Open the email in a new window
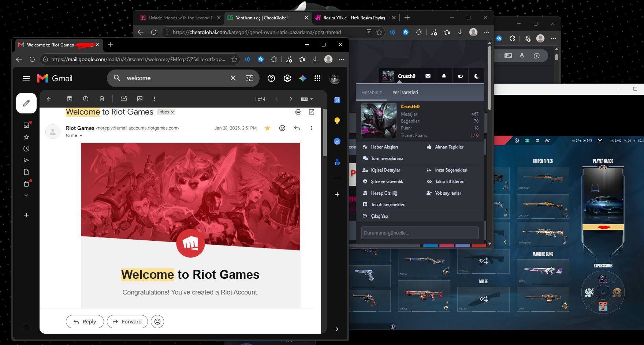Screen dimensions: 644x345 click(312, 112)
